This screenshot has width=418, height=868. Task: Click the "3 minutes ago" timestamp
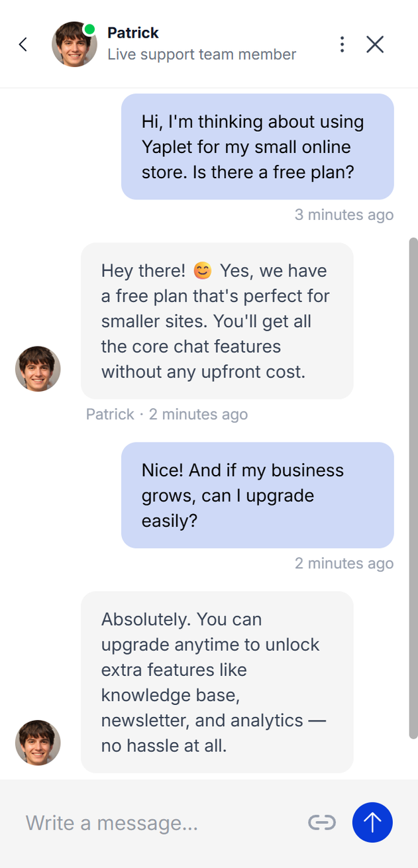(x=344, y=215)
